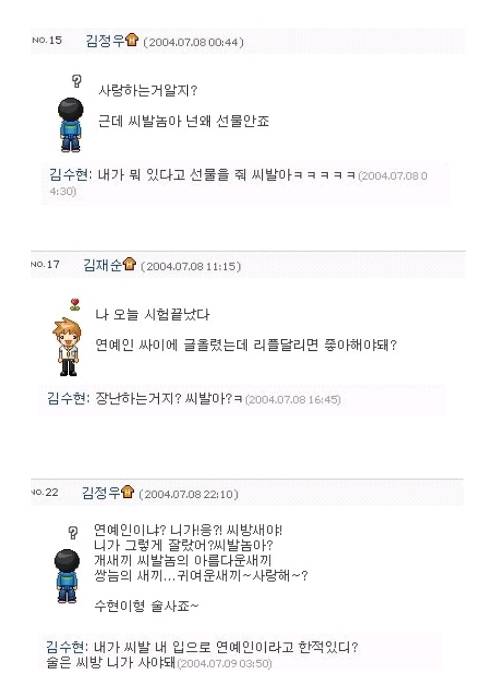Select the black-haired avatar in post 22
Screen dimensions: 492x681
coord(67,576)
